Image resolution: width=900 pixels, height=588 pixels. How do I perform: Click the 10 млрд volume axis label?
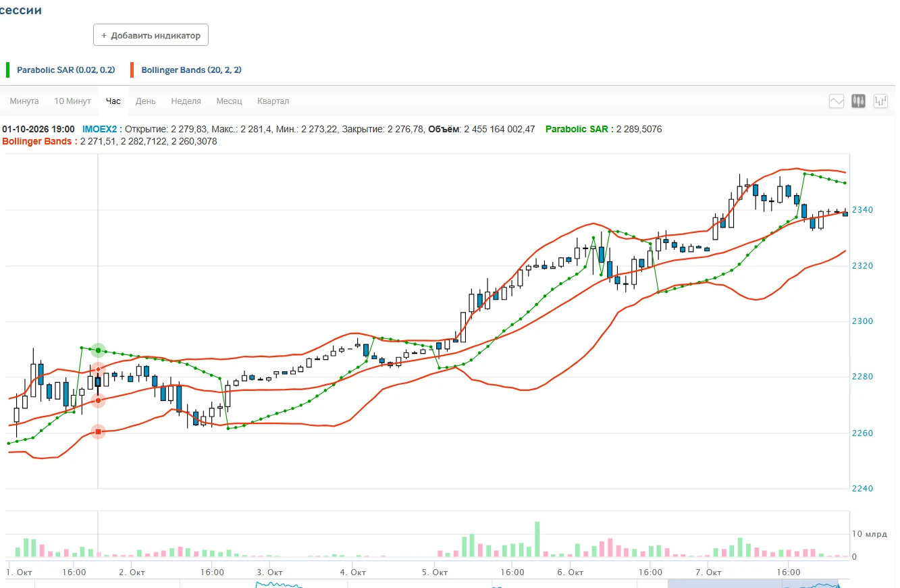pyautogui.click(x=870, y=534)
